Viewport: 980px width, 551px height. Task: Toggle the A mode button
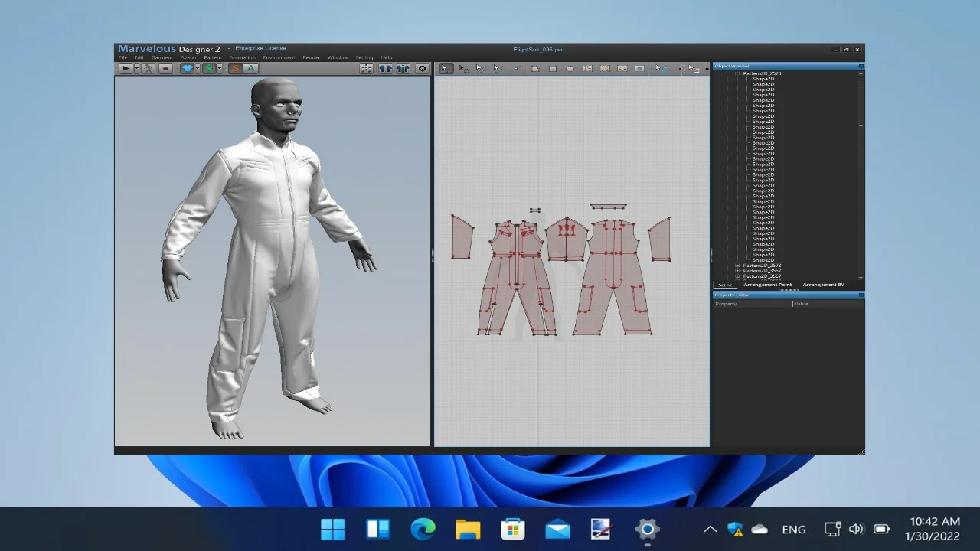click(x=250, y=68)
